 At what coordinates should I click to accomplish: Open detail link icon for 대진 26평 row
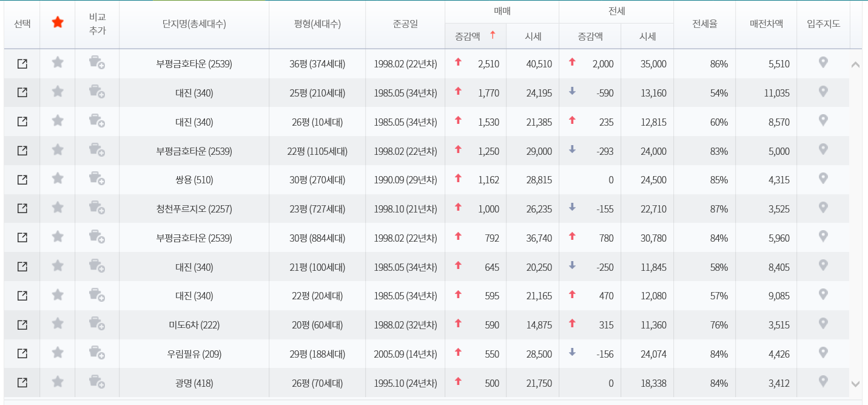(x=22, y=121)
